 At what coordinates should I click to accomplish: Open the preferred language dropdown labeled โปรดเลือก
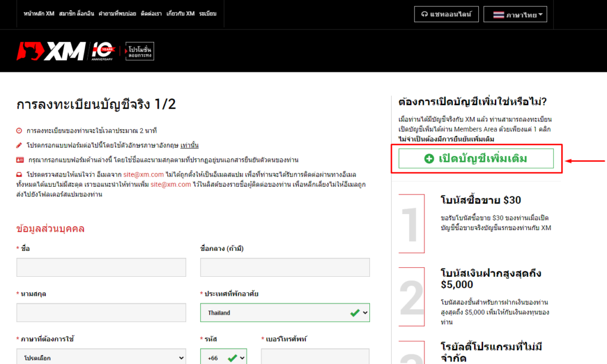point(101,357)
